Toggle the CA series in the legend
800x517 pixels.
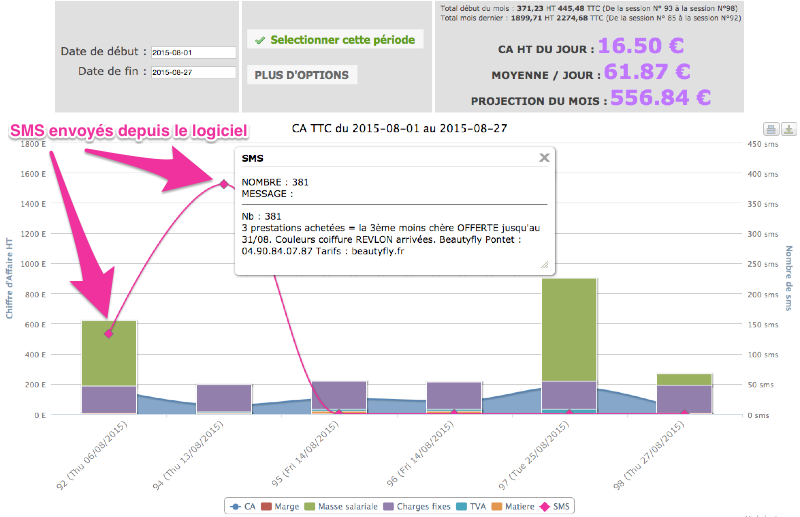(241, 506)
